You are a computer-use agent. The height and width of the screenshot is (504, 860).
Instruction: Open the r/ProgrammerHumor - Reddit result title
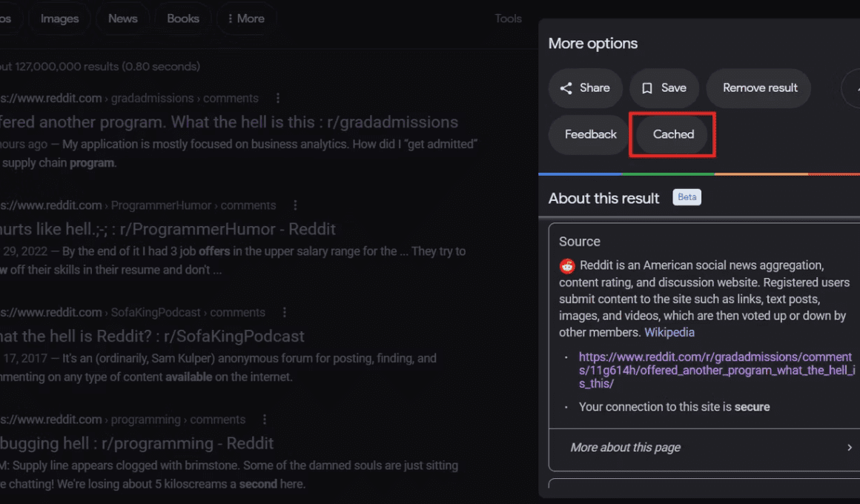click(x=168, y=229)
